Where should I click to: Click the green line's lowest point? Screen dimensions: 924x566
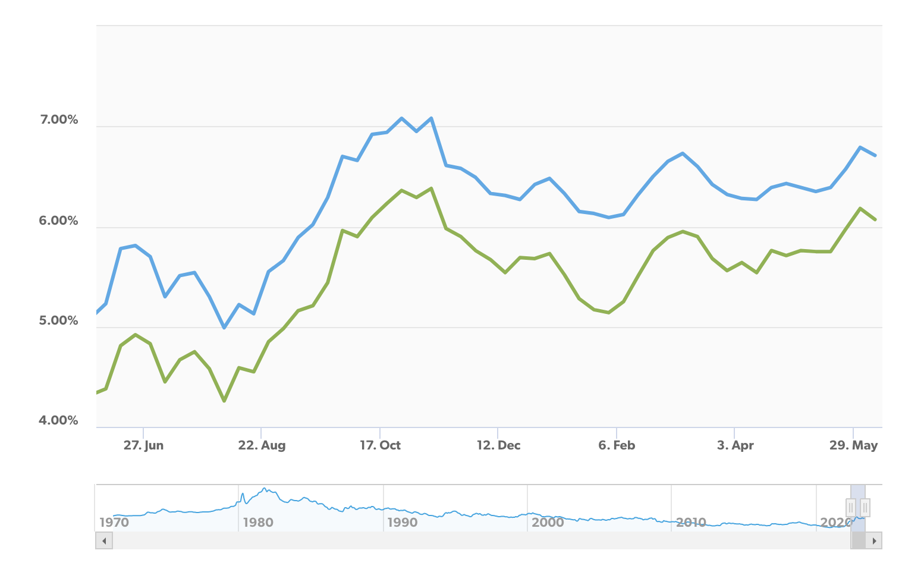tap(224, 401)
